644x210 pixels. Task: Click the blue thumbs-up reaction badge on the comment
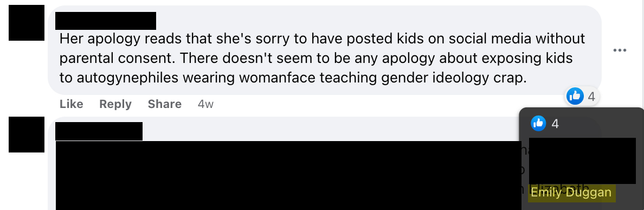point(575,96)
